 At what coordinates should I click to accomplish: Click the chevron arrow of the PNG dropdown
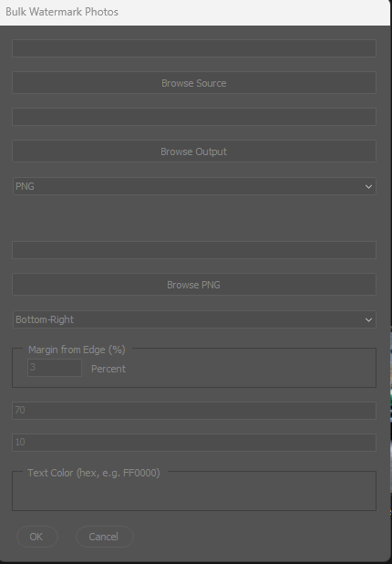coord(368,186)
